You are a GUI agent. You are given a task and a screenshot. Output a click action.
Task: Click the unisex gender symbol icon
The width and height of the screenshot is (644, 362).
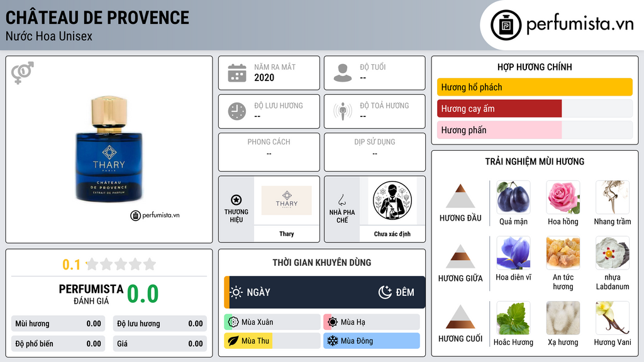(x=23, y=73)
